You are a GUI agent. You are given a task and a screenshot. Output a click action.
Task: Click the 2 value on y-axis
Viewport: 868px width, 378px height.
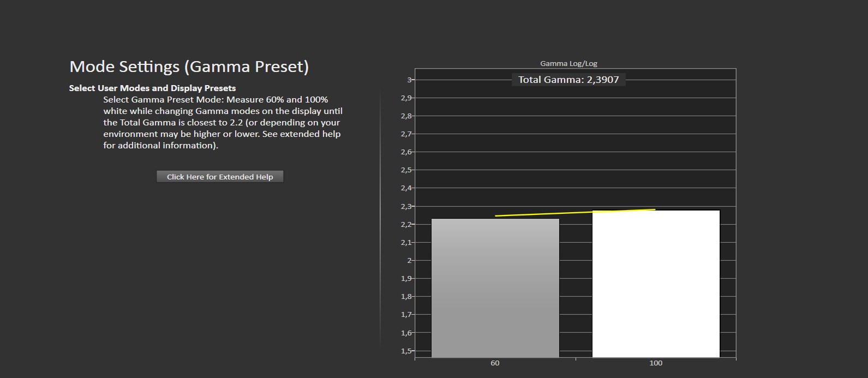[x=409, y=260]
